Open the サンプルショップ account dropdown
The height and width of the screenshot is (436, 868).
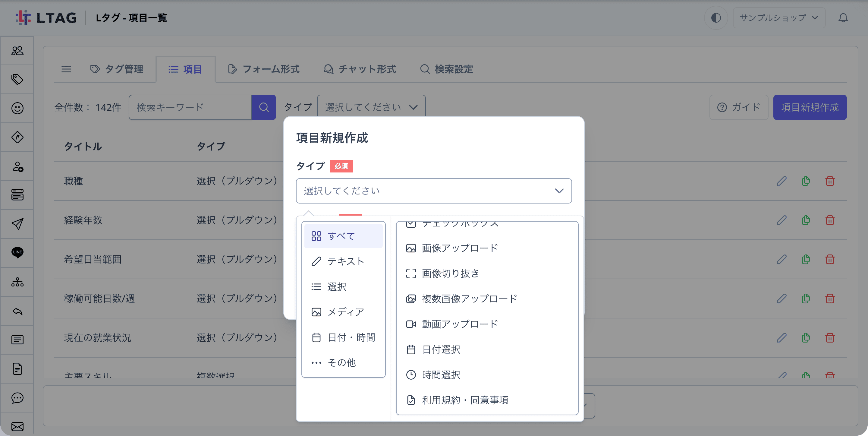coord(779,17)
